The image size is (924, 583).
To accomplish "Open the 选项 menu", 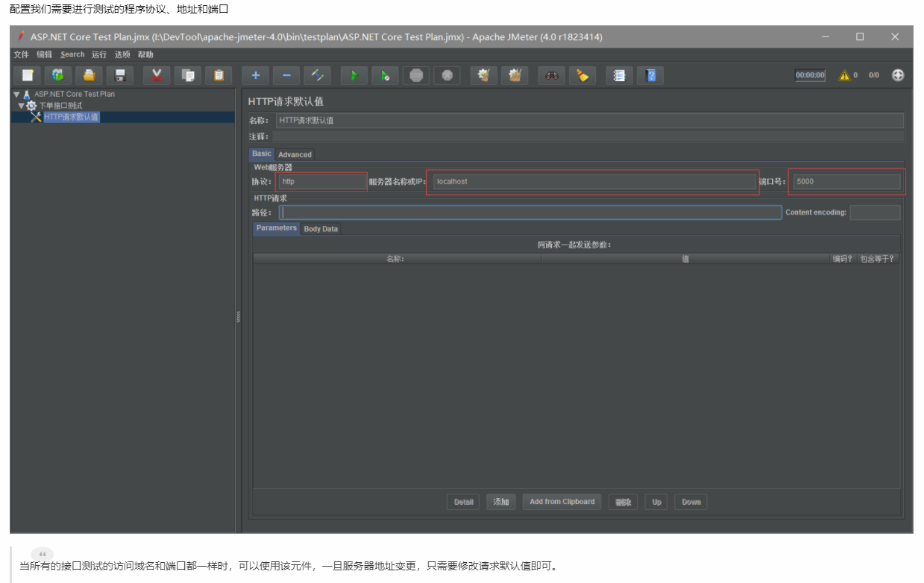I will [x=122, y=54].
